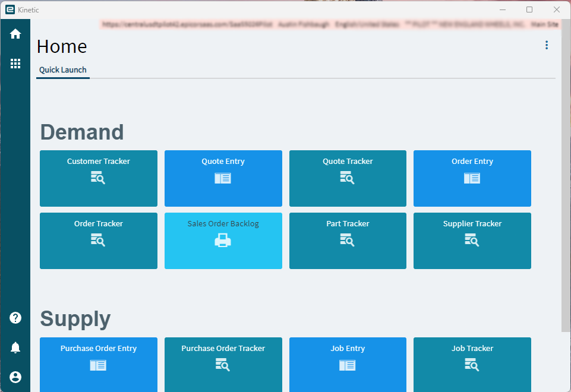Launch the Part Tracker tile
This screenshot has height=392, width=571.
tap(348, 241)
